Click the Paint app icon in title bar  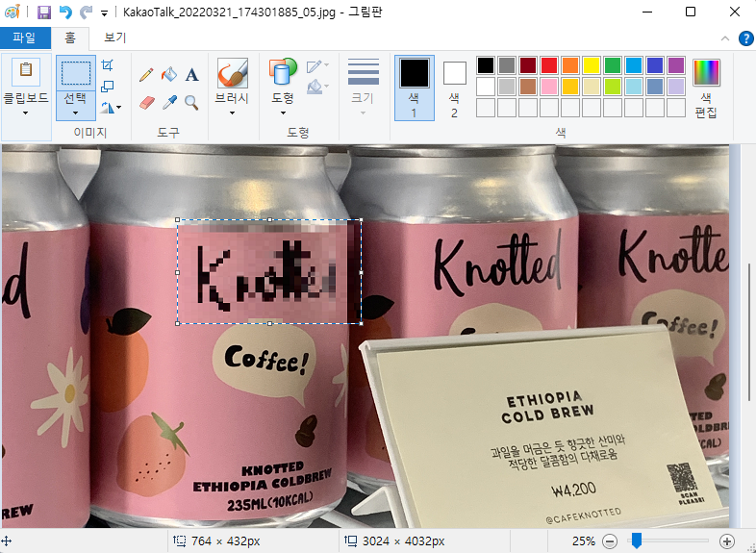coord(13,13)
